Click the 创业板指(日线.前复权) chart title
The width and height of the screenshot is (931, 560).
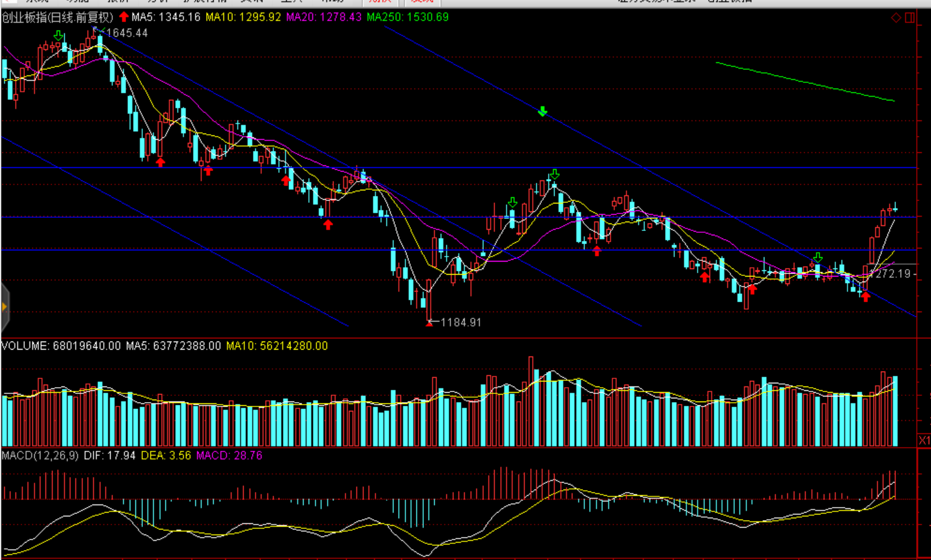57,17
